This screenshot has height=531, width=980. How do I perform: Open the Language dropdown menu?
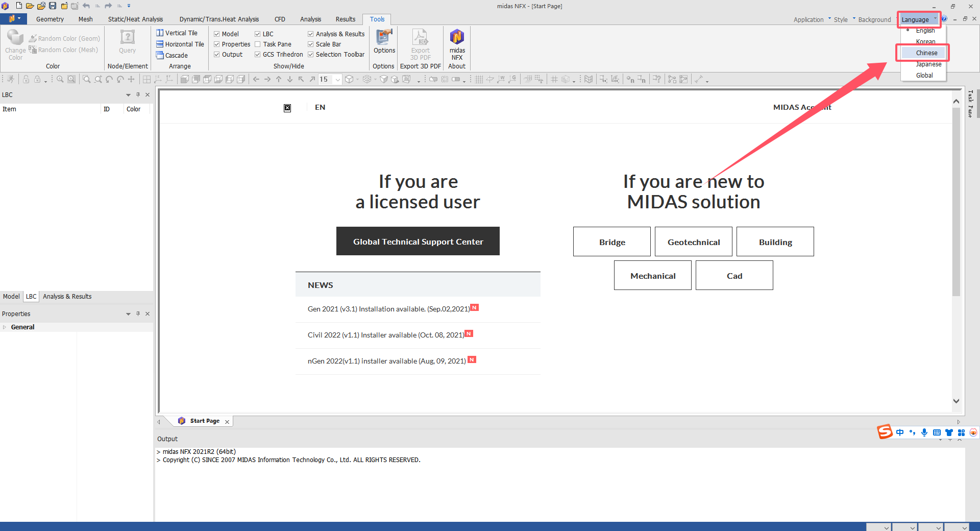tap(919, 19)
